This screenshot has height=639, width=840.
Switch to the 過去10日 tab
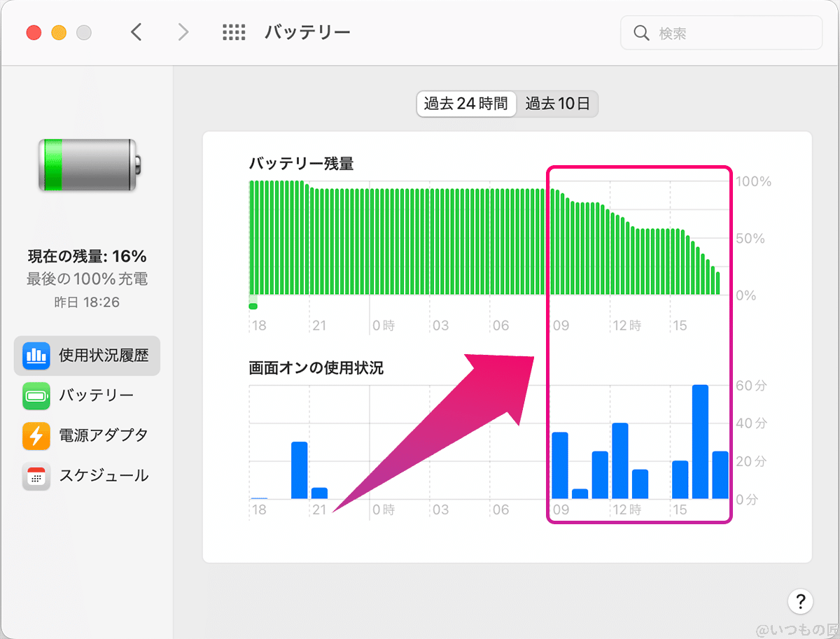[557, 104]
